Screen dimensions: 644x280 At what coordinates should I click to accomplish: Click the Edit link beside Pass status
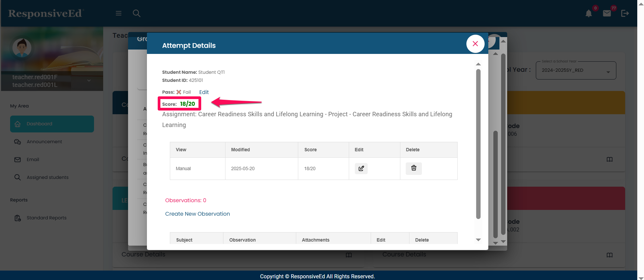tap(204, 92)
